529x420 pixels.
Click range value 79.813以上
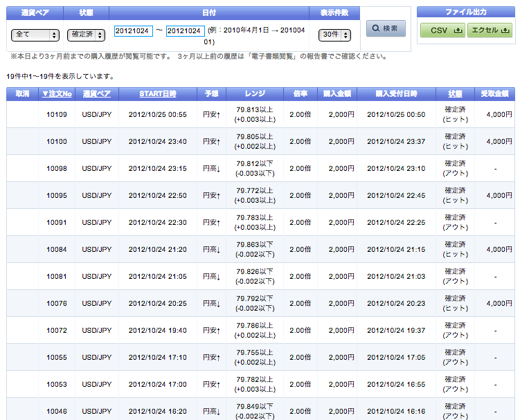(x=255, y=110)
